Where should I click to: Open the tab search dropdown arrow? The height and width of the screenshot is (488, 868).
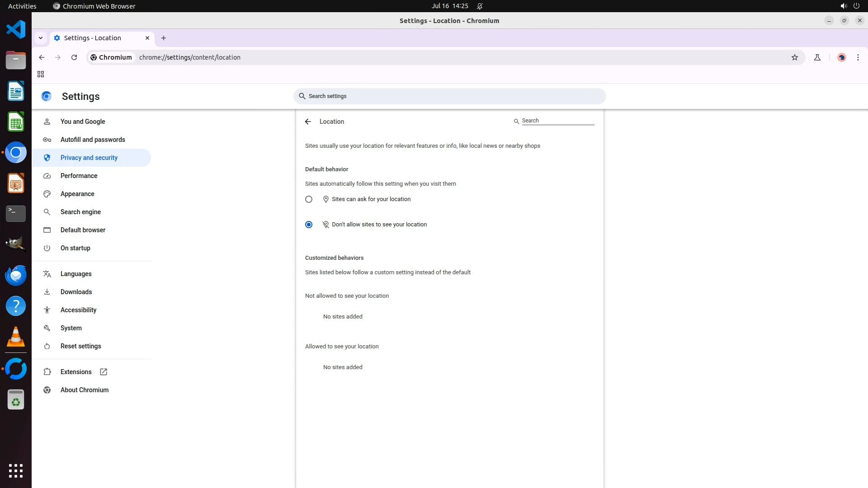[x=41, y=38]
